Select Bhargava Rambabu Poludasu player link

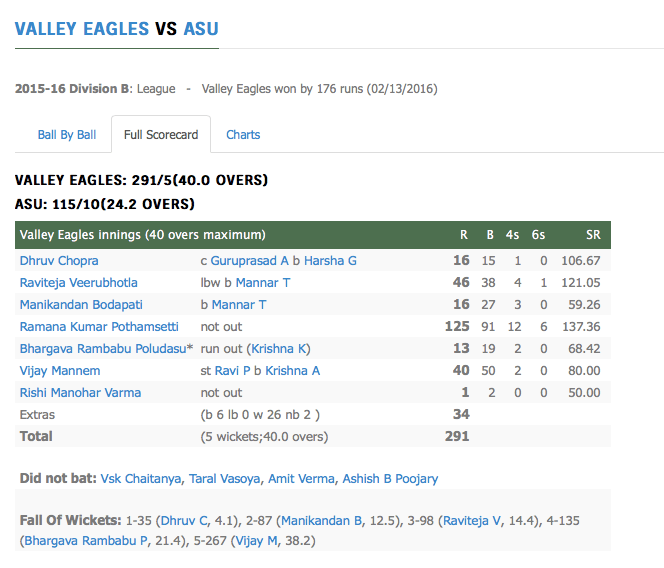(104, 348)
